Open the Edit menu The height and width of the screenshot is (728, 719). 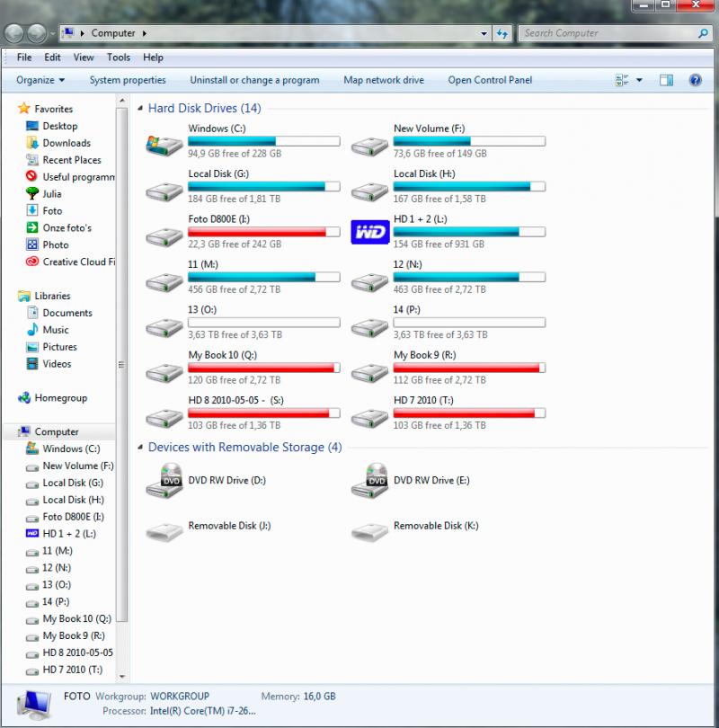point(52,58)
